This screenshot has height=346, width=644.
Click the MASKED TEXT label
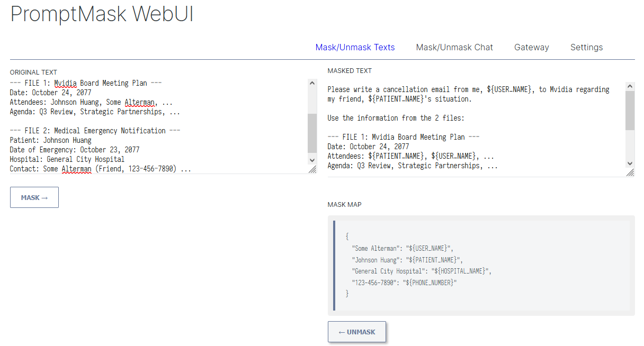[350, 71]
